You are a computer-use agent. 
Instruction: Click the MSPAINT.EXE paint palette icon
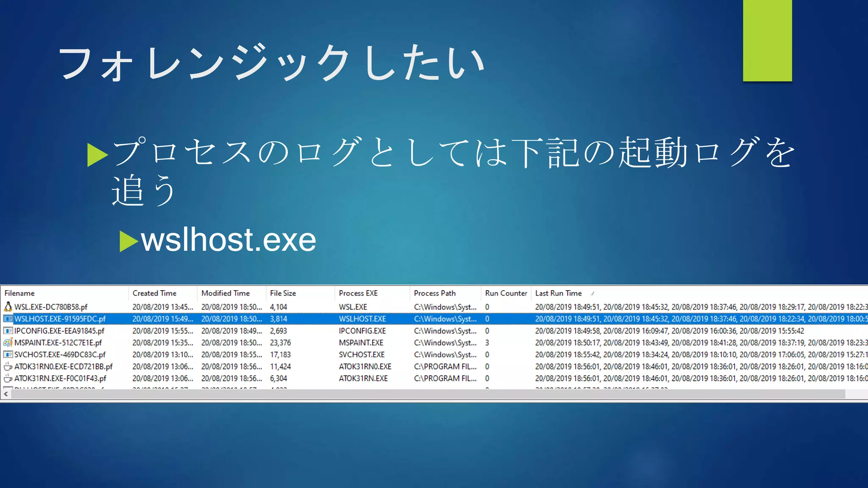(8, 342)
